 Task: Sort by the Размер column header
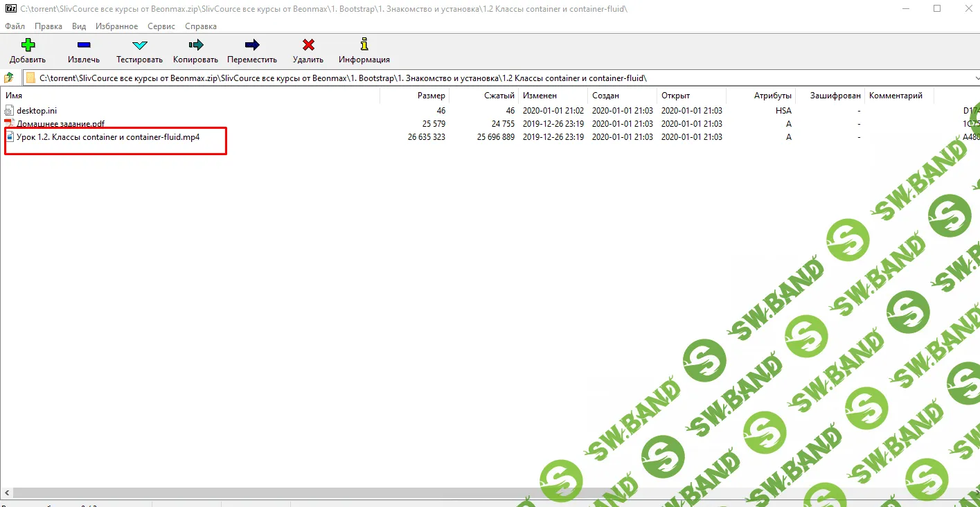(431, 96)
